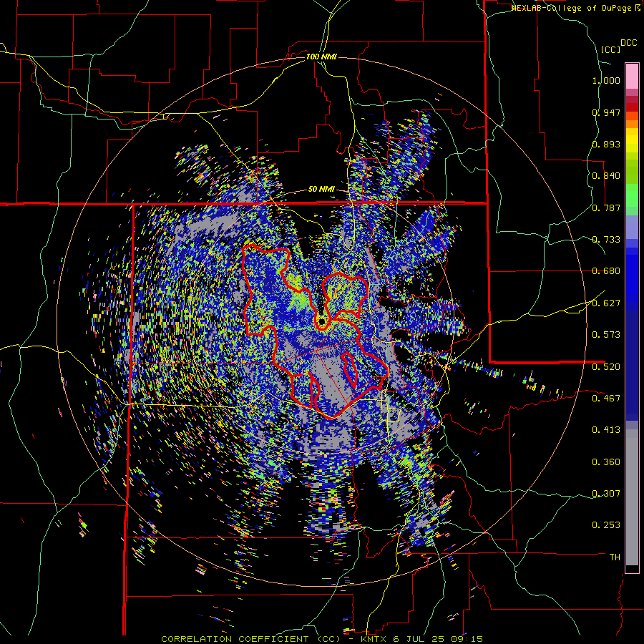Click the 0.413 legend value
Screen dimensions: 644x644
click(x=606, y=430)
